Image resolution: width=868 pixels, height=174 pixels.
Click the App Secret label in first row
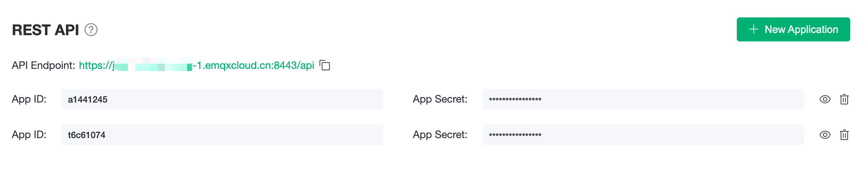click(440, 99)
